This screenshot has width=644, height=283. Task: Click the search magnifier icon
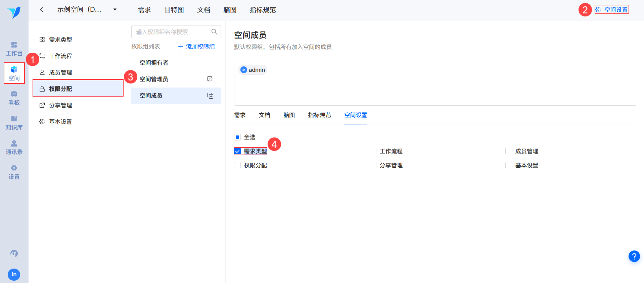click(x=215, y=32)
